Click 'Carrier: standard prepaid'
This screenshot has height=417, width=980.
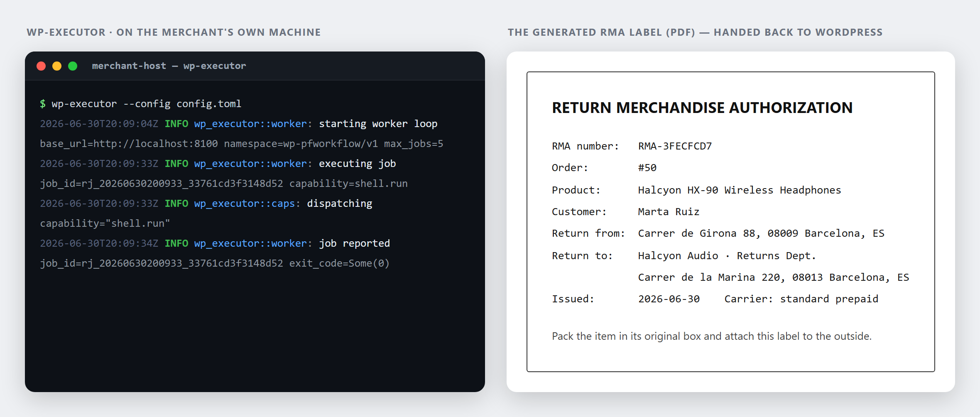(801, 299)
